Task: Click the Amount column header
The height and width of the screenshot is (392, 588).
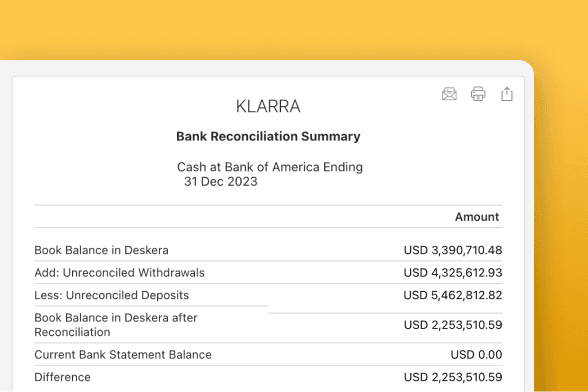Action: 477,217
